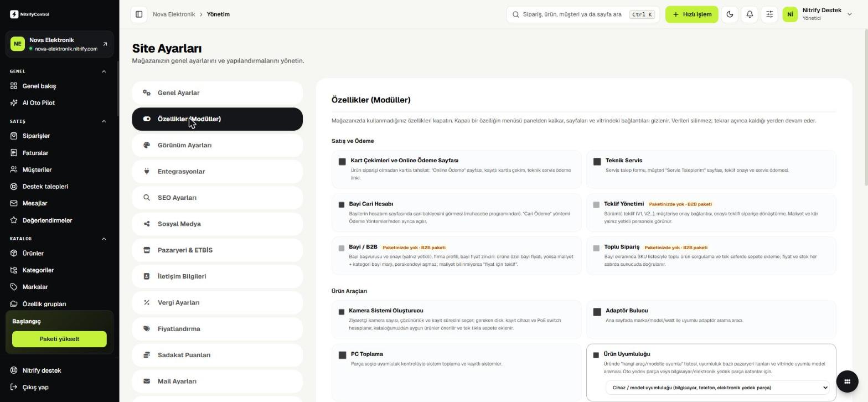Screen dimensions: 868x402
Task: Toggle Kart Çekimleri ve Online Ödeme checkbox
Action: pyautogui.click(x=342, y=162)
